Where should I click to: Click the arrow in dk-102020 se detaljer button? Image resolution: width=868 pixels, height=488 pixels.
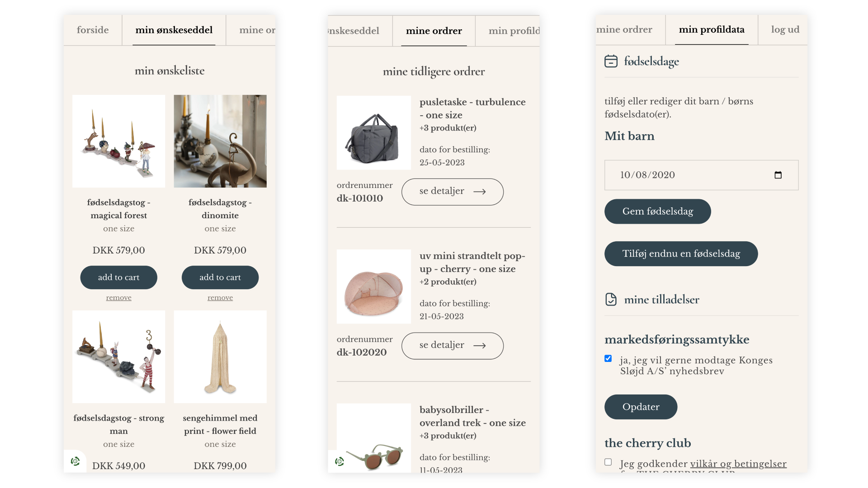point(480,346)
